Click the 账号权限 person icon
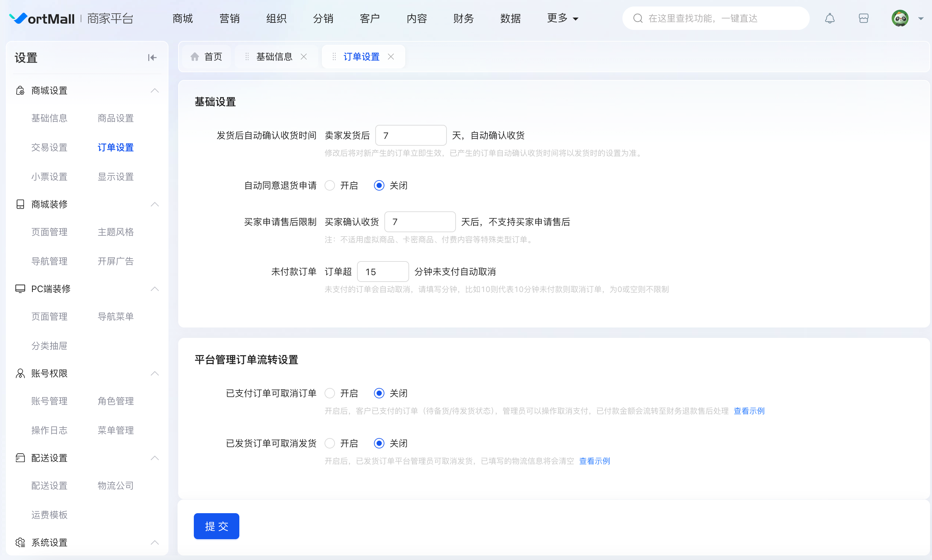Image resolution: width=932 pixels, height=560 pixels. point(20,373)
